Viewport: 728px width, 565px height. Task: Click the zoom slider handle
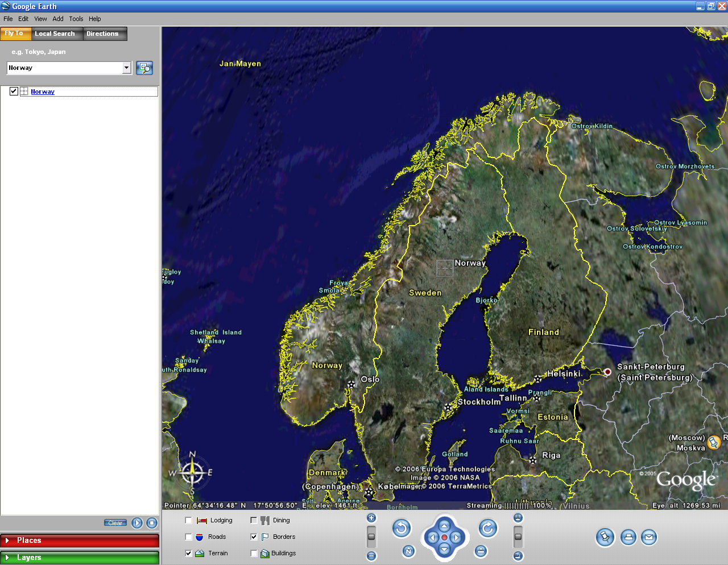(371, 537)
